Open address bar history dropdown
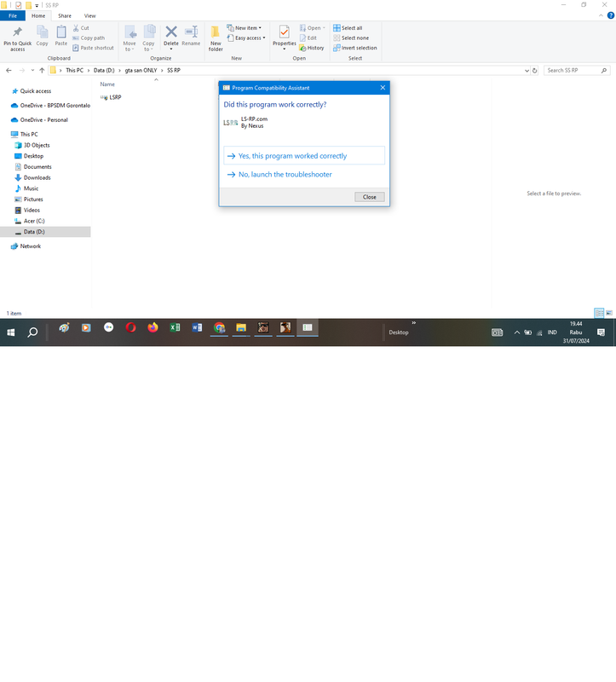This screenshot has width=616, height=682. [527, 70]
